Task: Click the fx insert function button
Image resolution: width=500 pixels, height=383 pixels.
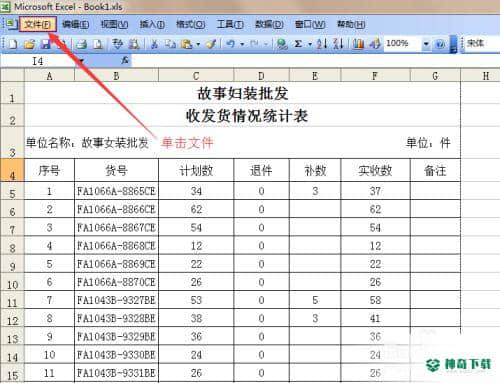Action: (x=125, y=61)
